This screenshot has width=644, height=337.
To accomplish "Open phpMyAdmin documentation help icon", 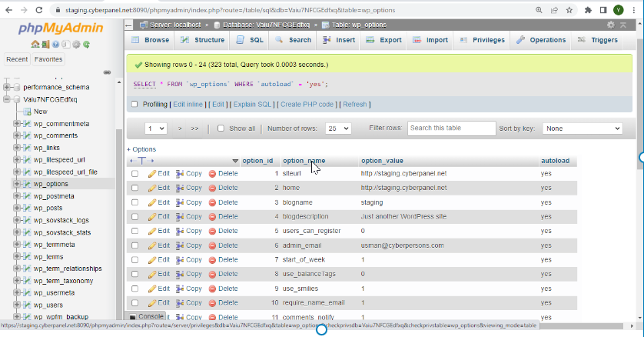I will (55, 44).
